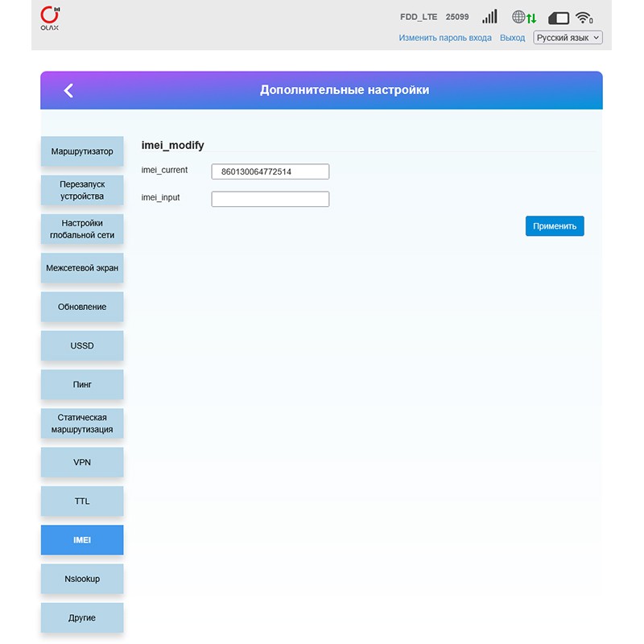The image size is (644, 644).
Task: Click the Wi-Fi clients icon
Action: point(584,17)
